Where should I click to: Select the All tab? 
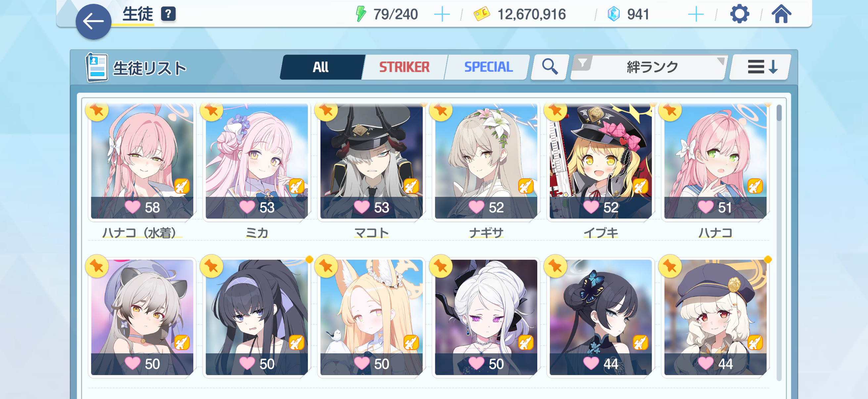(320, 67)
